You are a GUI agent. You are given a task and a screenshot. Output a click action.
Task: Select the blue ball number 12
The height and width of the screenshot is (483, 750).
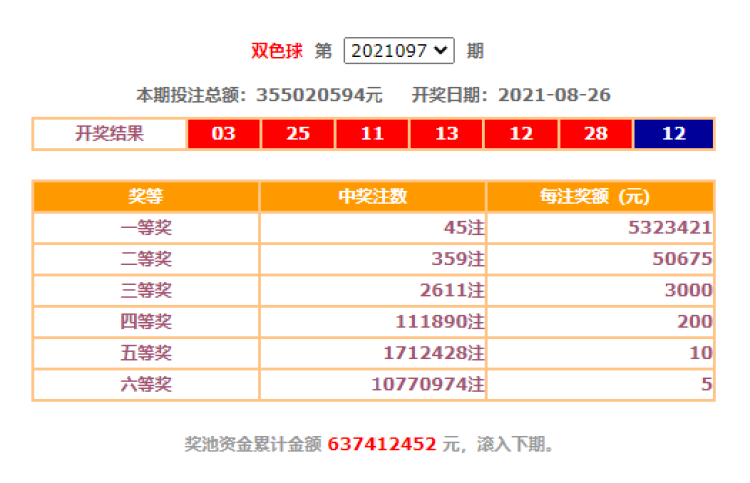coord(674,133)
